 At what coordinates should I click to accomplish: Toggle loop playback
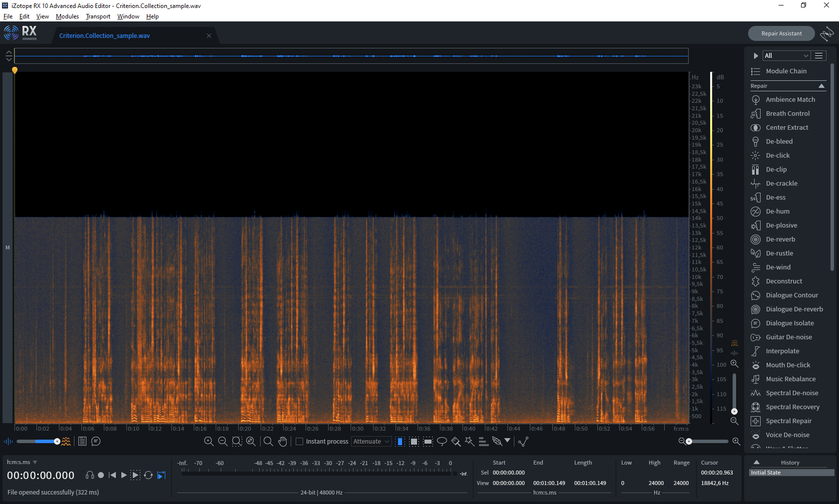point(148,475)
